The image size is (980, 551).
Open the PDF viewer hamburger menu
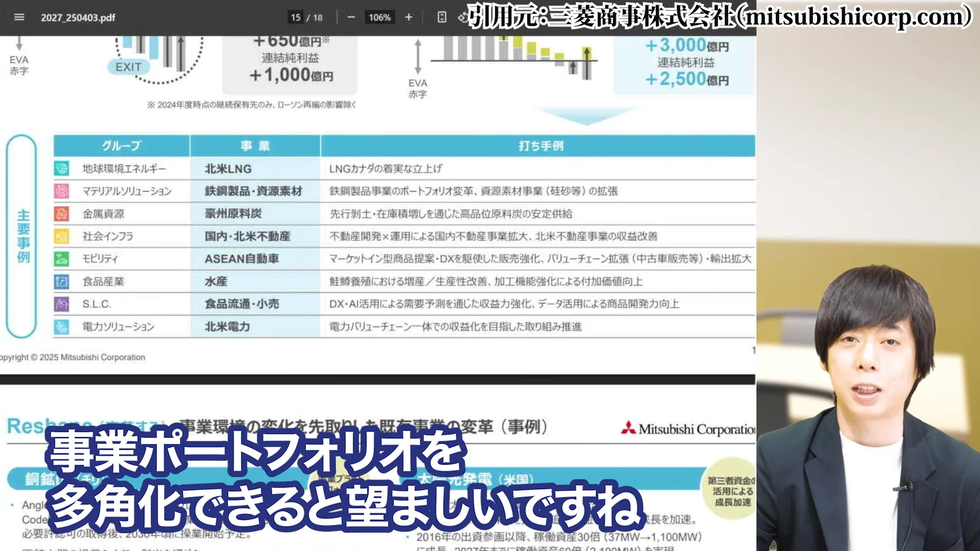coord(19,17)
